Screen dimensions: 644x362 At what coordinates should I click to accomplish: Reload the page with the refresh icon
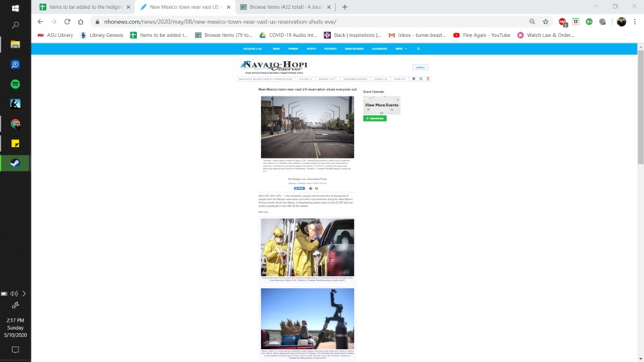[x=68, y=22]
